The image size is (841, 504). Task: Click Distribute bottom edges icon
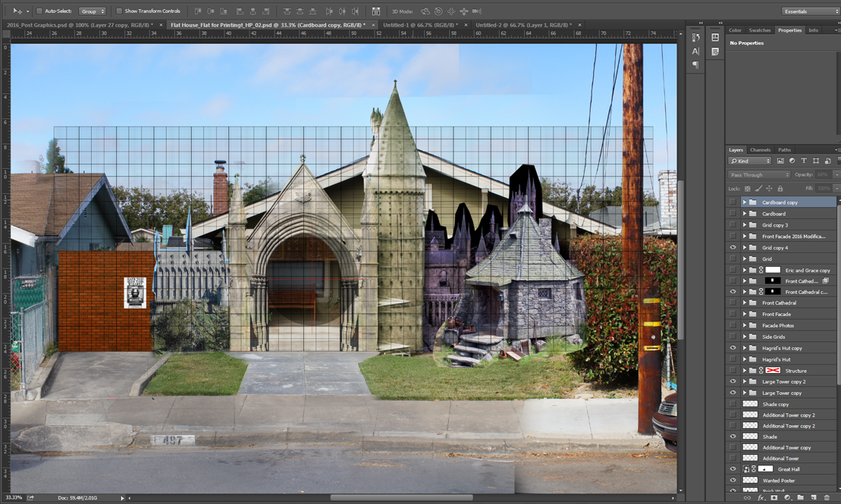point(312,11)
